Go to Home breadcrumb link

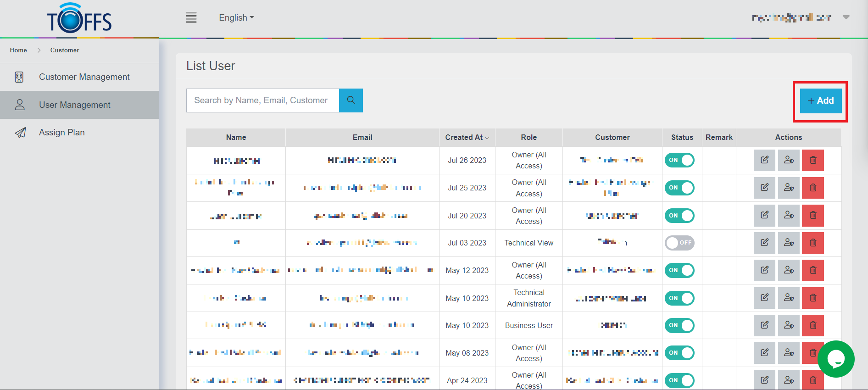18,50
